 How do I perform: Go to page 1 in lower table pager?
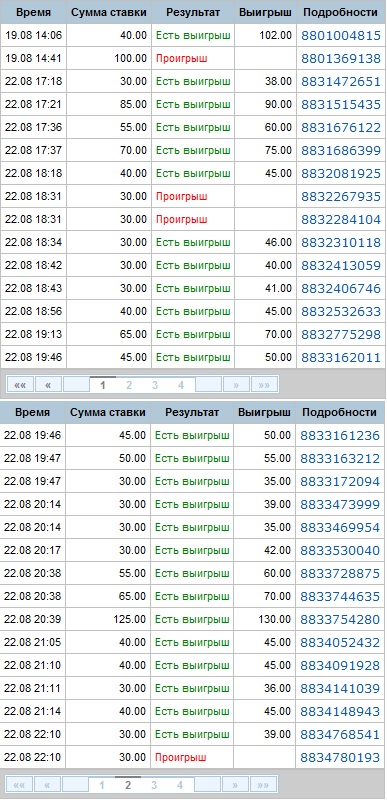pos(102,785)
